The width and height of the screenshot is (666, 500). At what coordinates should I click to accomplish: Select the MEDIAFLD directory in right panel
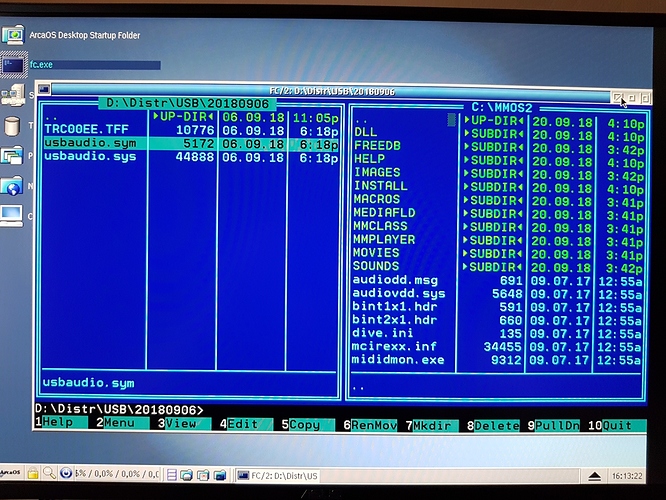pos(384,212)
